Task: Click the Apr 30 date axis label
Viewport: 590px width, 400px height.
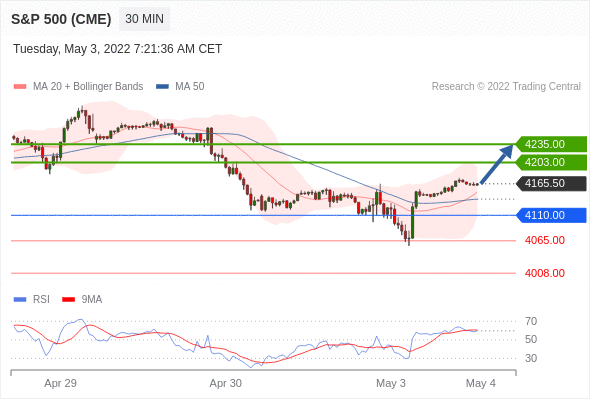Action: point(225,383)
